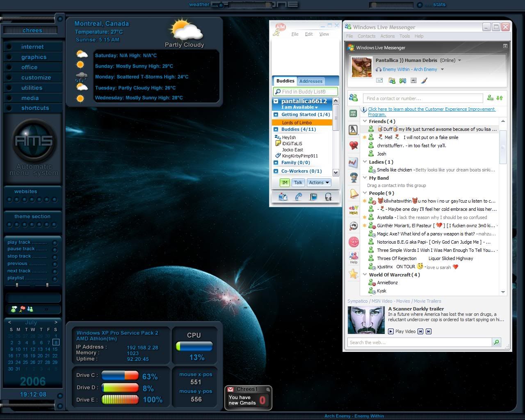This screenshot has width=525, height=420.
Task: Click the Messenger buddies icon beside search box
Action: click(353, 98)
